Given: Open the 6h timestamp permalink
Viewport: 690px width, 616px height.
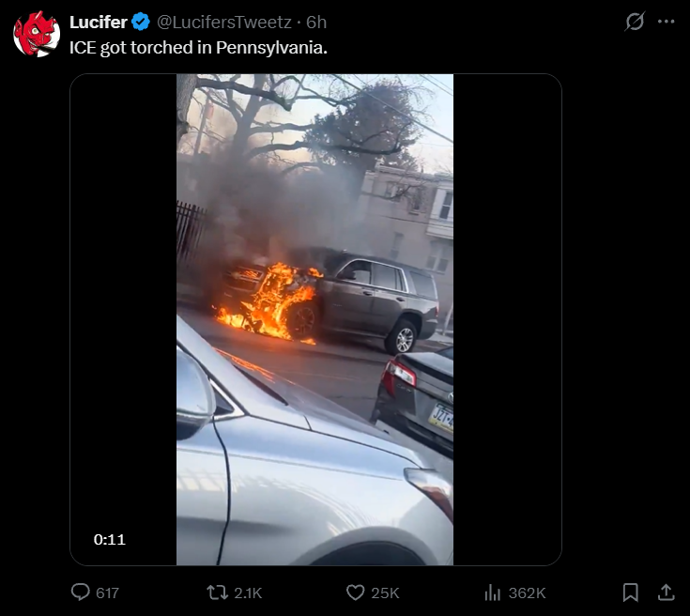Looking at the screenshot, I should 316,22.
